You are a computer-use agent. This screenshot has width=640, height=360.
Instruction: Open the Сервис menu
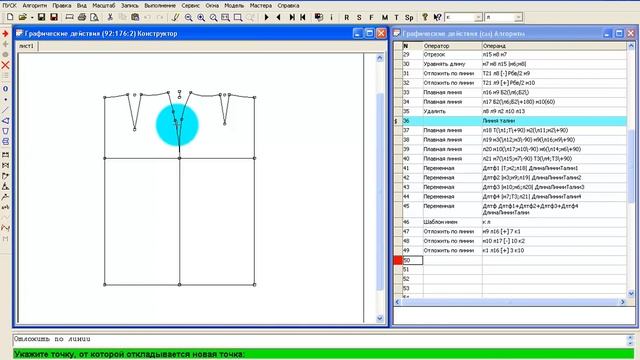[190, 6]
